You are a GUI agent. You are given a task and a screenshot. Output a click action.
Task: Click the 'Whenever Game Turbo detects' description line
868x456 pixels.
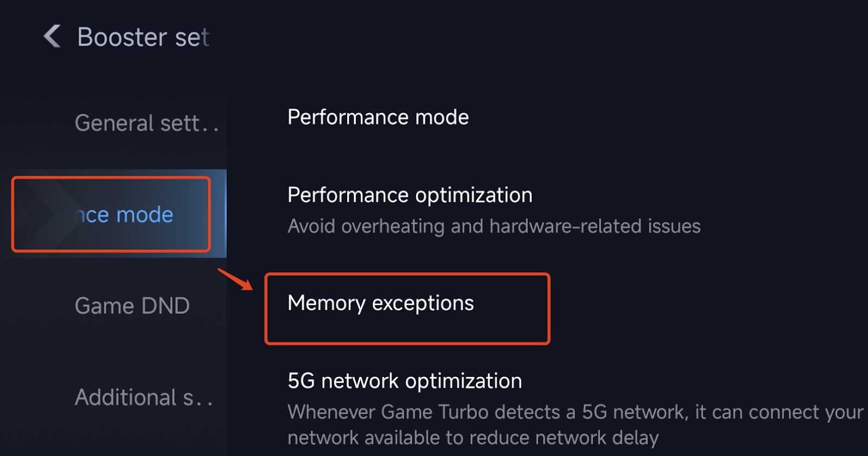point(575,412)
